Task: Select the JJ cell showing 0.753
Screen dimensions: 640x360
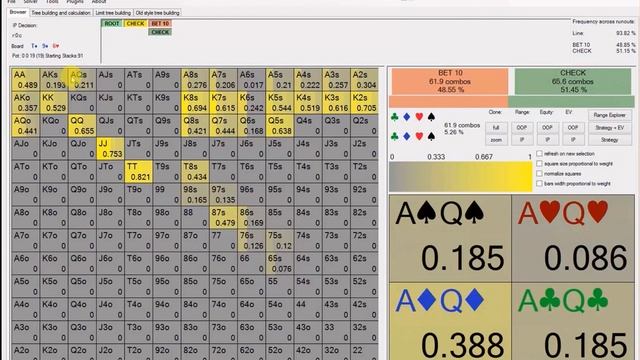Action: [110, 148]
